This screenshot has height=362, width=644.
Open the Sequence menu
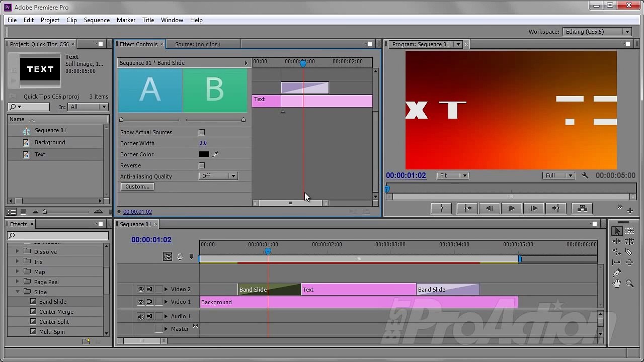(x=97, y=20)
